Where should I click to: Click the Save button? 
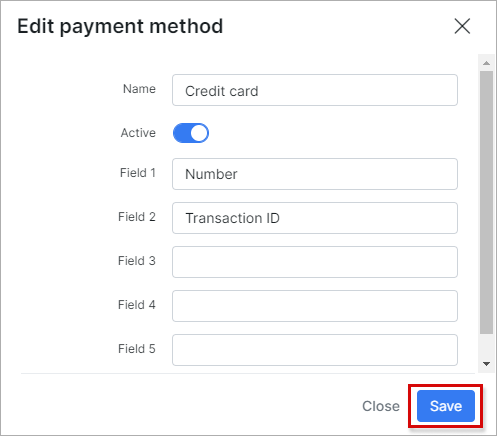pos(446,406)
